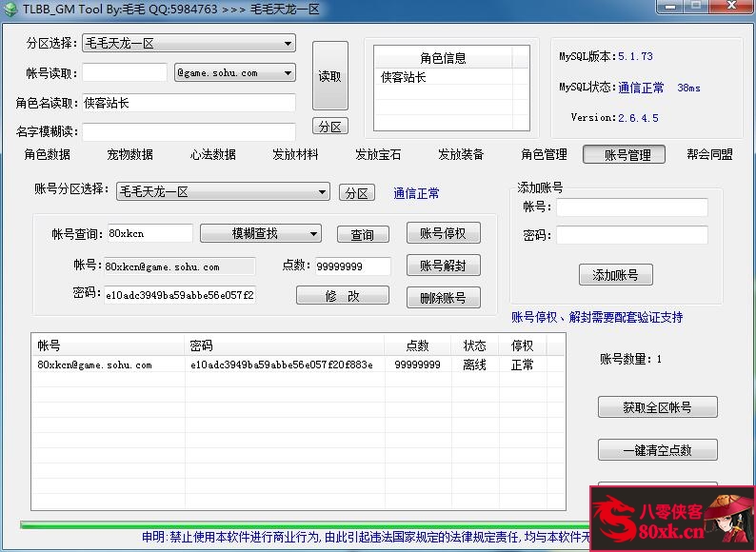Click the 账号停权 button

tap(444, 233)
